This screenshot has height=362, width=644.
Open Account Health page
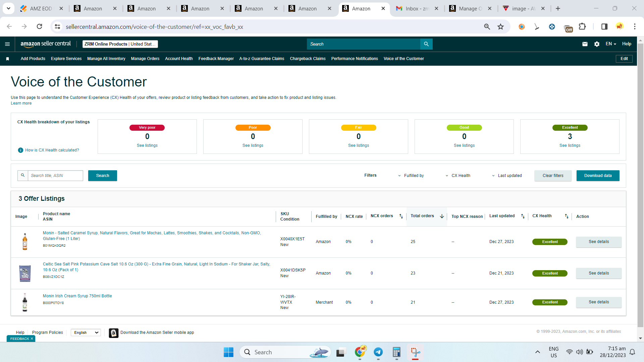coord(179,59)
